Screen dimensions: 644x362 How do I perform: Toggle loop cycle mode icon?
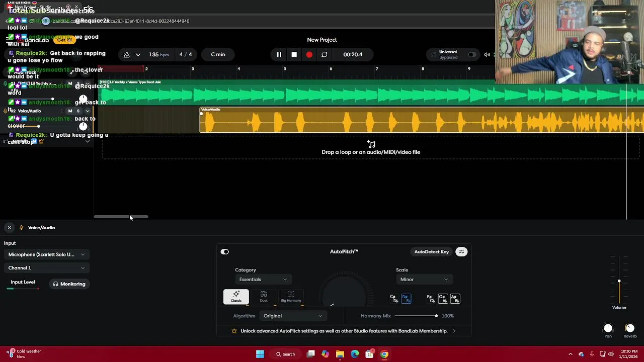click(324, 54)
